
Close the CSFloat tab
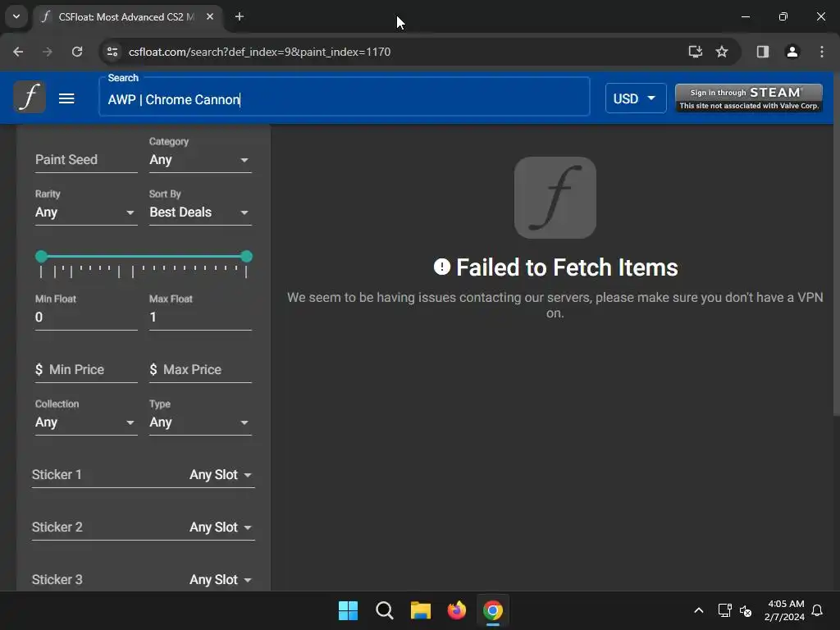tap(210, 16)
